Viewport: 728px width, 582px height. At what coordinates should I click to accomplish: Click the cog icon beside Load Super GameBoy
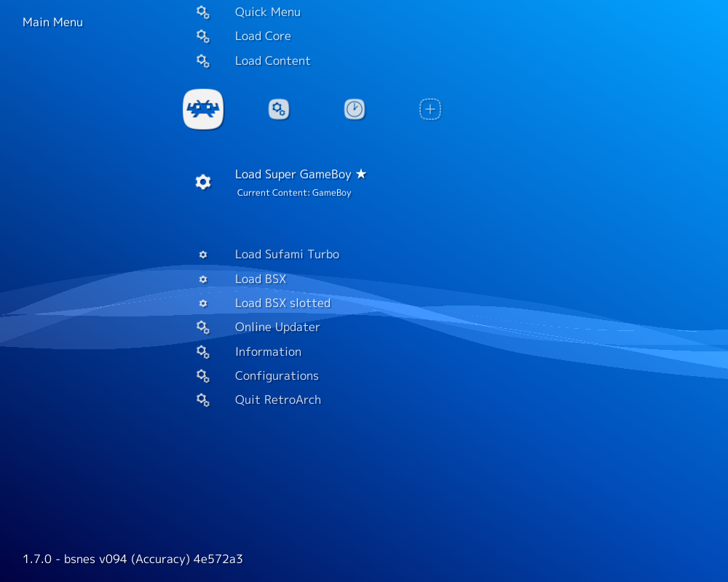click(x=203, y=182)
